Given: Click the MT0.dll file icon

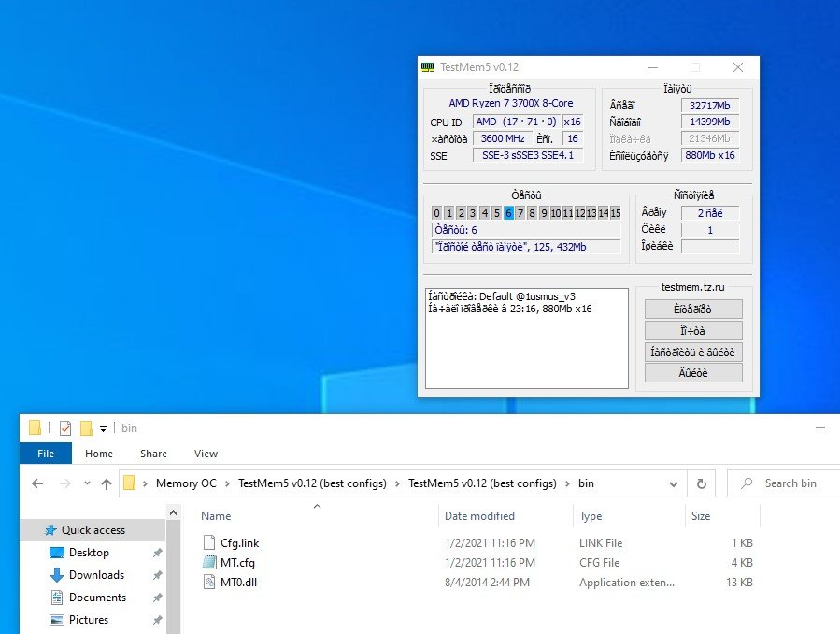Looking at the screenshot, I should point(209,582).
